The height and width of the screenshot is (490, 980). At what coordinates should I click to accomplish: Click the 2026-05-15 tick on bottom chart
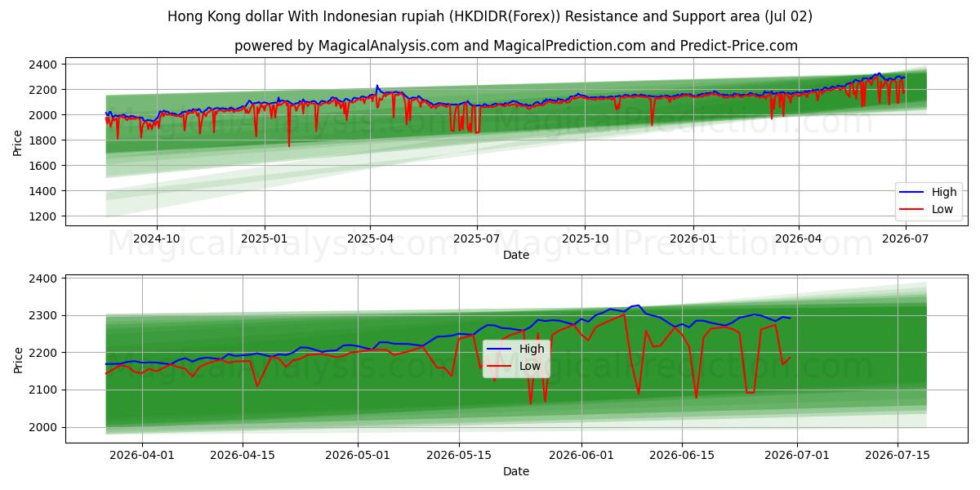(458, 456)
